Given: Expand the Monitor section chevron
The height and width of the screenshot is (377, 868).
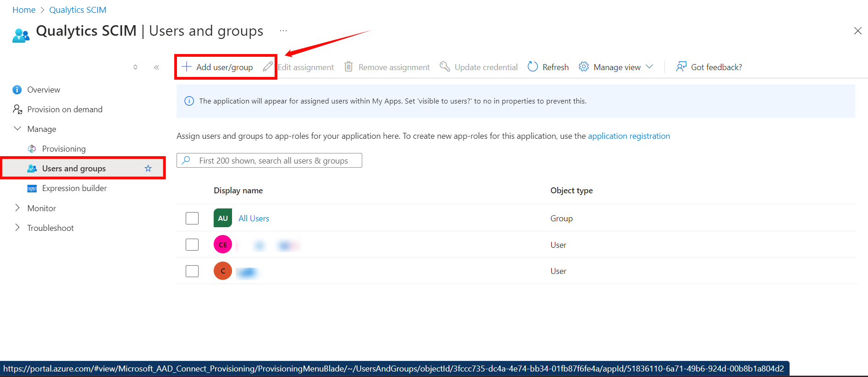Looking at the screenshot, I should point(17,208).
